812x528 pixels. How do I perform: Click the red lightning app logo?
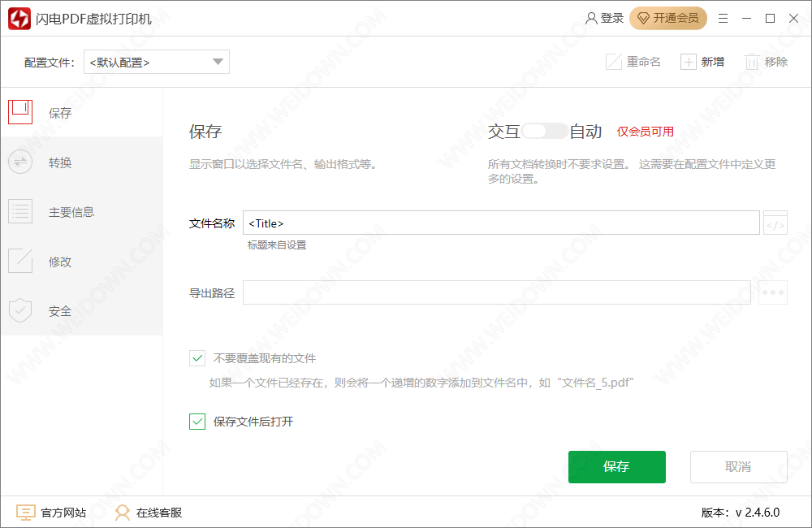click(19, 19)
